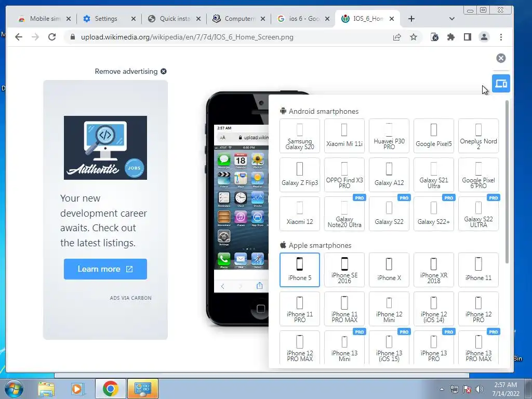The height and width of the screenshot is (399, 532).
Task: Pick the Huawei P30 PRO device
Action: pos(389,136)
